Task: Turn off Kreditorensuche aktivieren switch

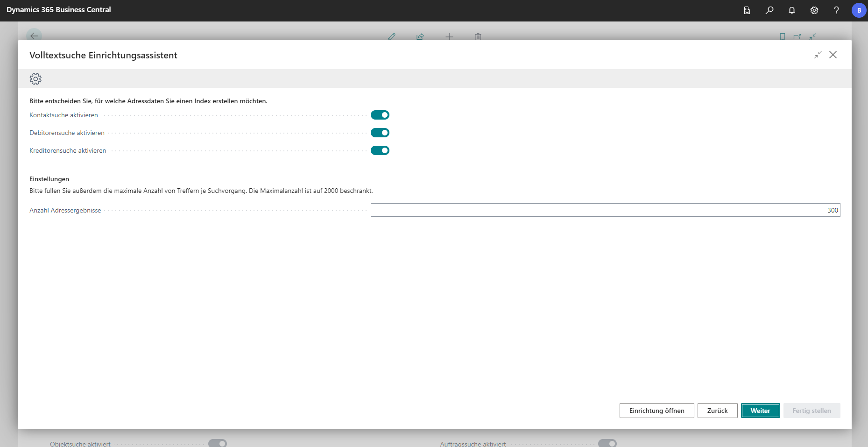Action: pos(380,150)
